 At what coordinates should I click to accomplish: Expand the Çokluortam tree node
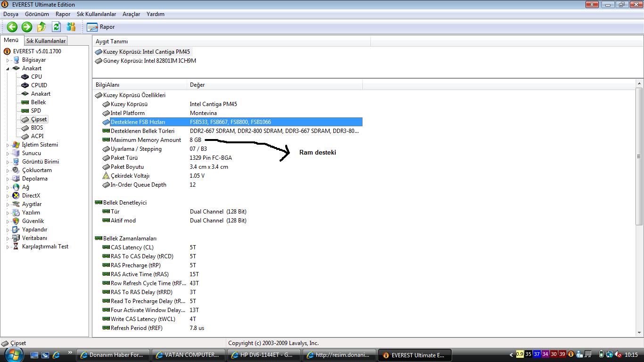[x=8, y=170]
